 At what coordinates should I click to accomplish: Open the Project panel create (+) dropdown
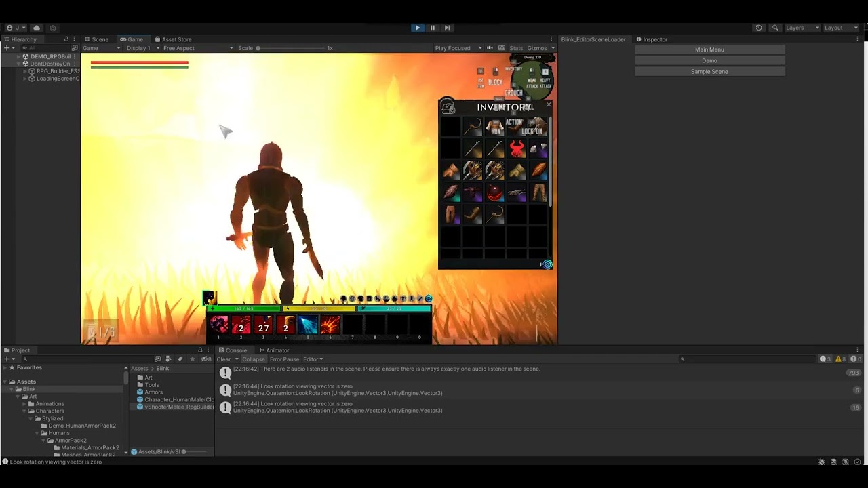click(x=9, y=359)
